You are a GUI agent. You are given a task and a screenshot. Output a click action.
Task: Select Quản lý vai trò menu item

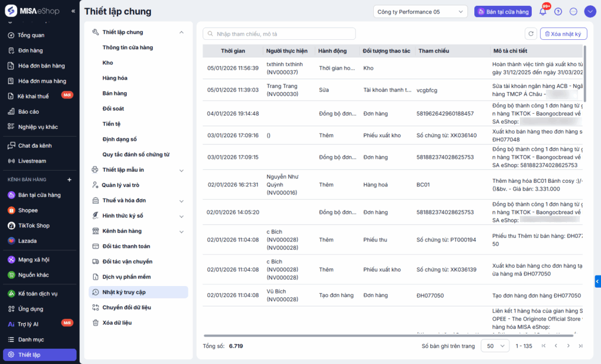coord(120,185)
